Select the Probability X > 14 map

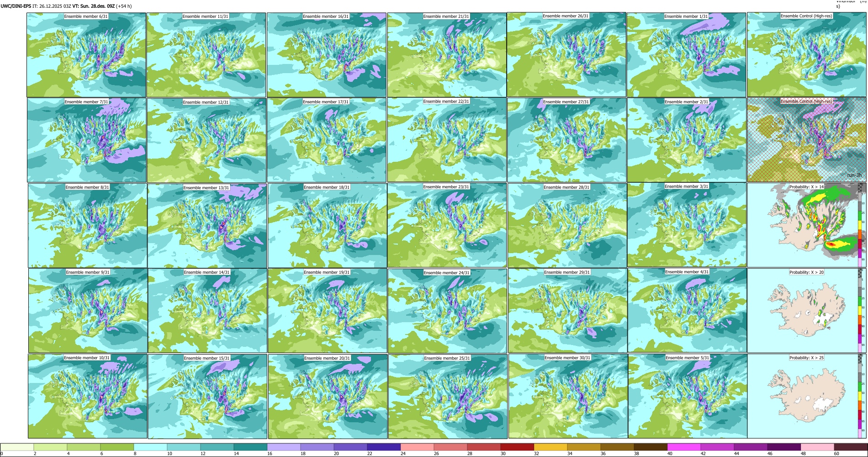coord(806,225)
